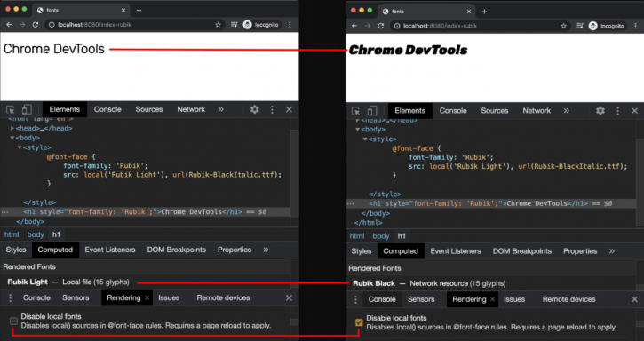This screenshot has height=341, width=644.
Task: Open three-dot menu in right DevTools toolbar
Action: [x=617, y=110]
